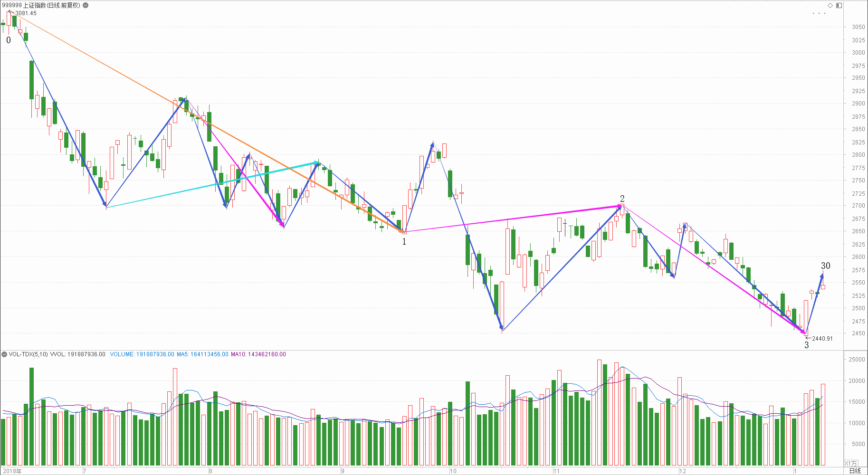Click the 5000 volume scale label

coord(858,444)
